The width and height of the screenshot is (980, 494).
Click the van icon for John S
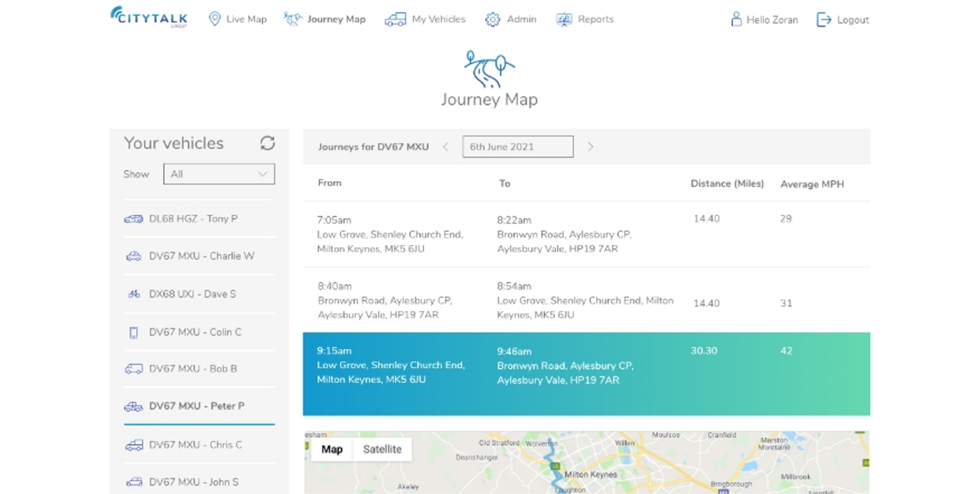[x=134, y=482]
